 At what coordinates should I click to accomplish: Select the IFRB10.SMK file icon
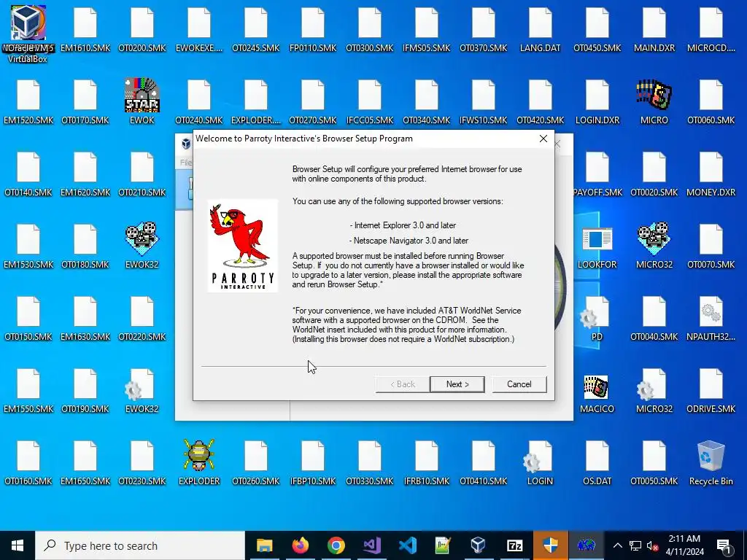tap(426, 462)
